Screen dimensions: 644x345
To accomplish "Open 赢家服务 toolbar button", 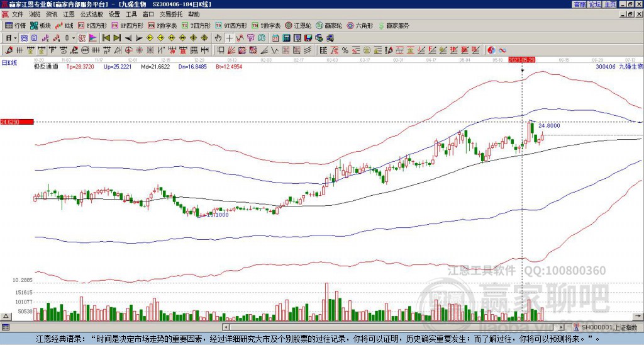I will click(x=394, y=25).
